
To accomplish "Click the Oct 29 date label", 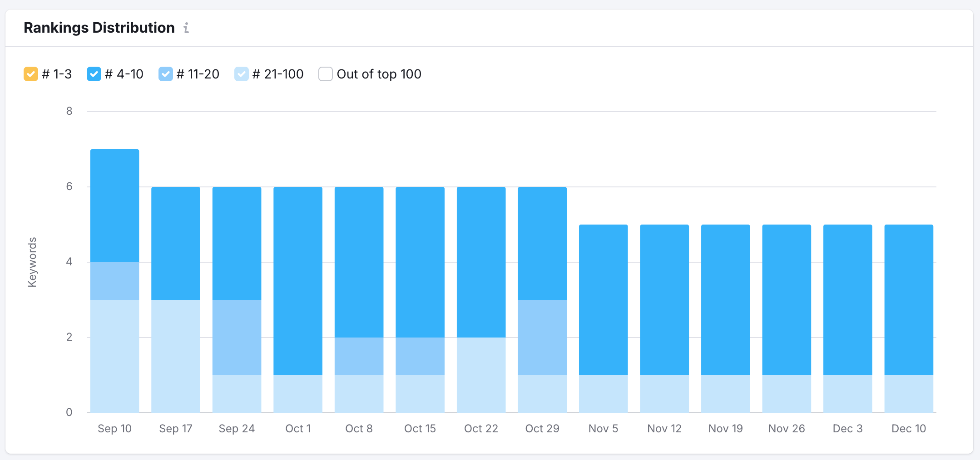I will tap(542, 428).
